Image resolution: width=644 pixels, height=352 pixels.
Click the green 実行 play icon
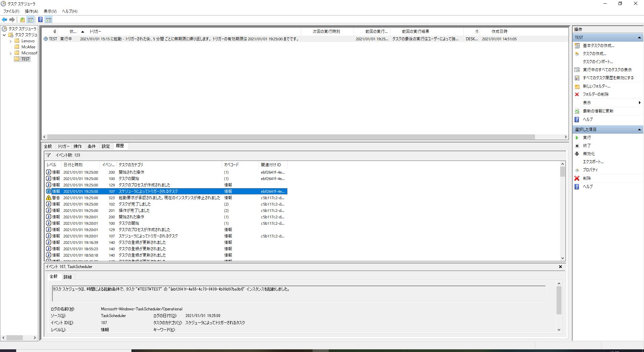tap(577, 138)
